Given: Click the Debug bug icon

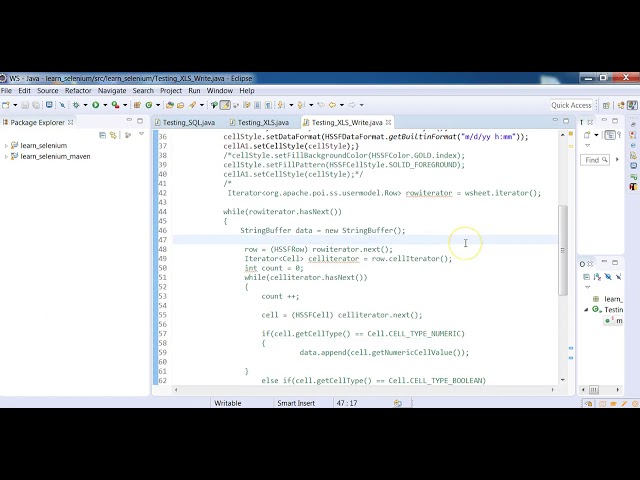Looking at the screenshot, I should coord(76,105).
